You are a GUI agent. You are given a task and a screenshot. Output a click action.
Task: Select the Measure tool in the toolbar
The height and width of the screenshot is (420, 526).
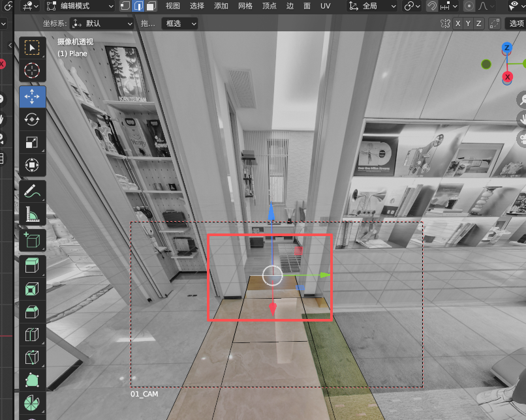tap(31, 213)
